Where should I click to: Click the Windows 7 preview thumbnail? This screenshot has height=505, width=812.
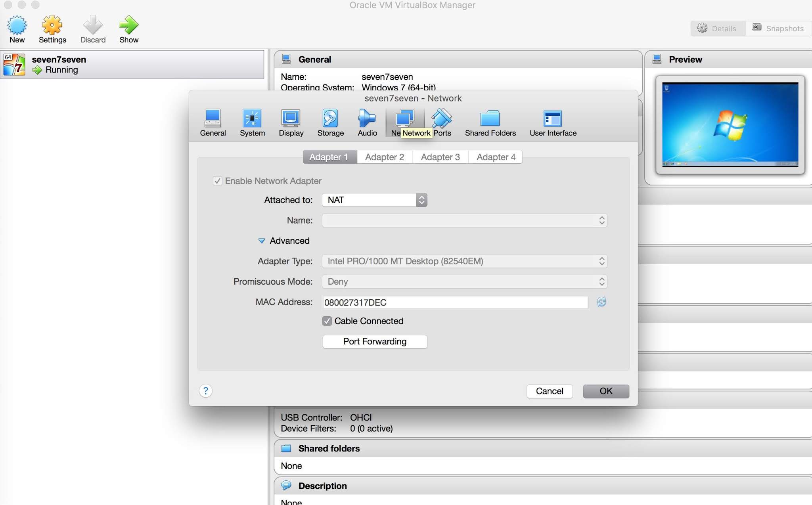(x=730, y=124)
